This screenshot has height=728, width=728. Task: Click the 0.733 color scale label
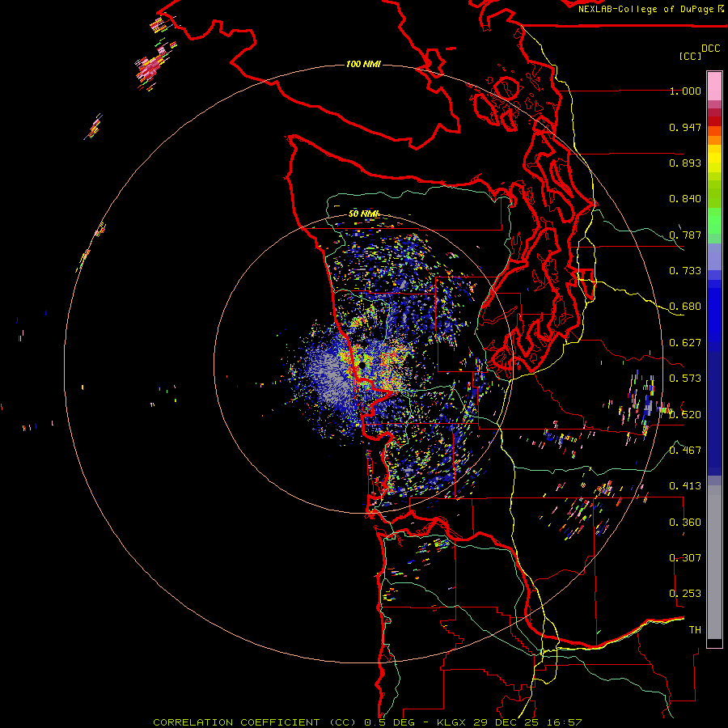coord(685,271)
